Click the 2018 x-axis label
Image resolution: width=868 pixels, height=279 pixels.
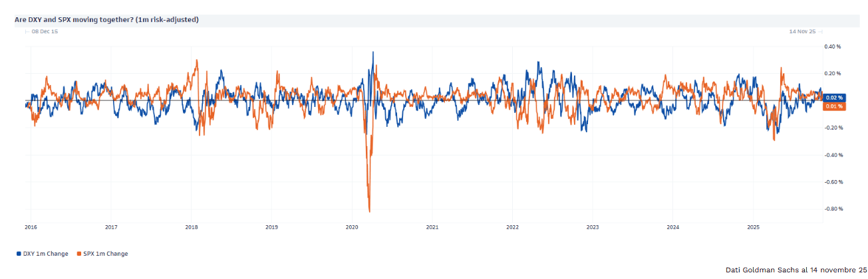pyautogui.click(x=192, y=227)
